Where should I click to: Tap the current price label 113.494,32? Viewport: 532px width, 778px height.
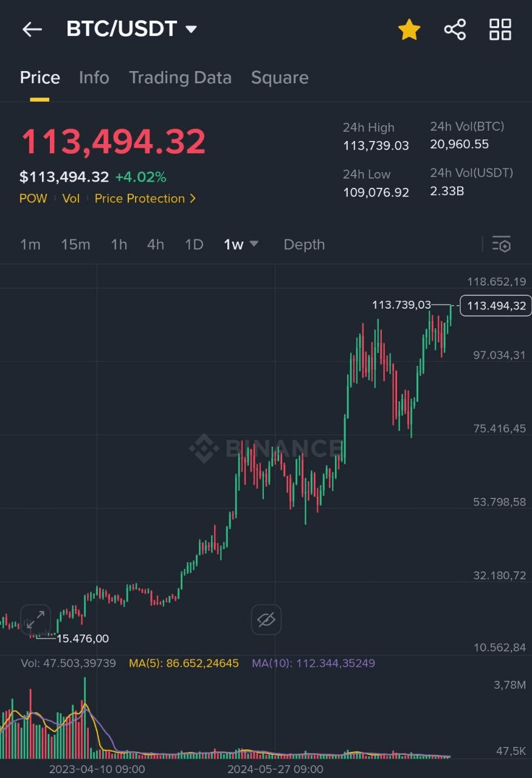(496, 306)
